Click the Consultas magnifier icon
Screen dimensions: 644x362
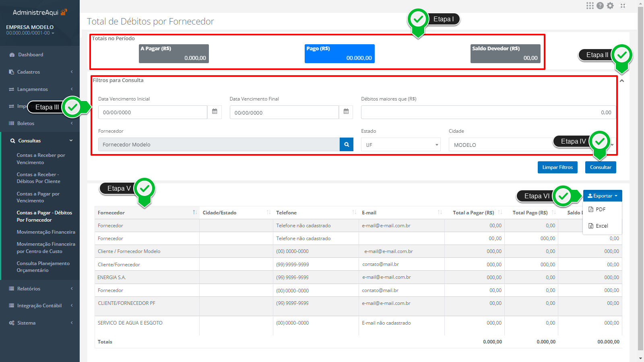(13, 141)
